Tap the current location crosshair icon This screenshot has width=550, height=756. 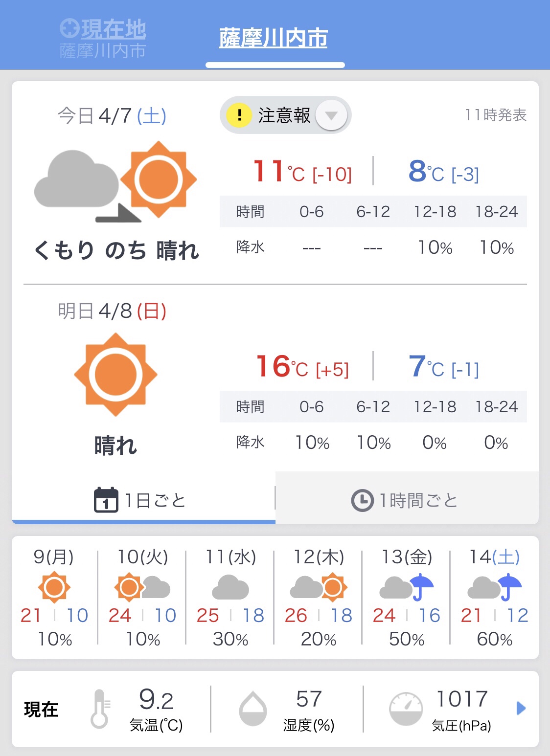pyautogui.click(x=69, y=28)
